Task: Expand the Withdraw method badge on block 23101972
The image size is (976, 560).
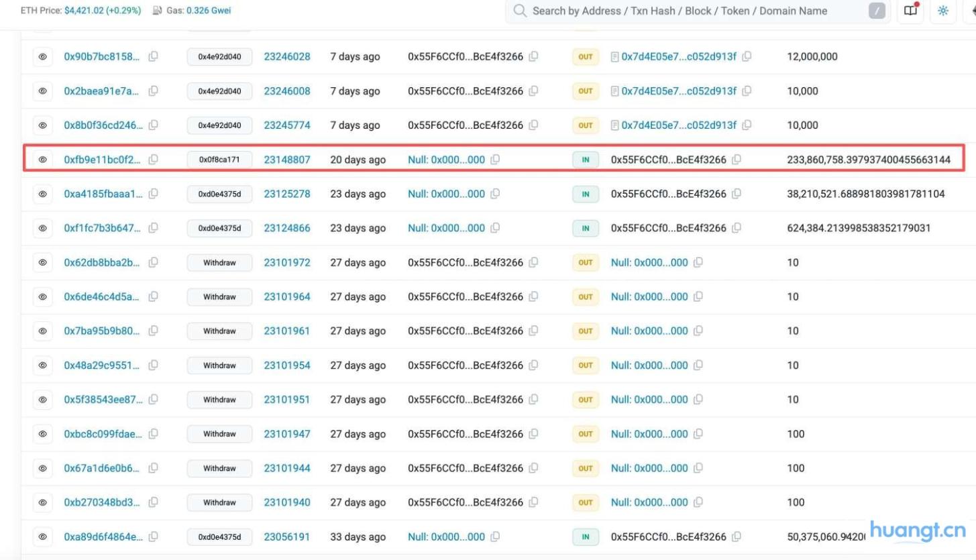Action: (x=219, y=262)
